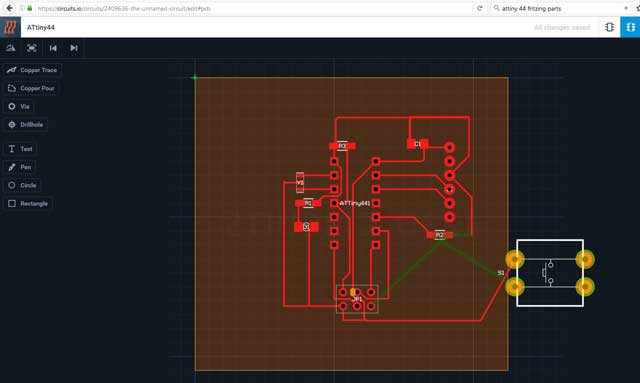
Task: Open the circuits.io logo home icon
Action: pos(10,27)
